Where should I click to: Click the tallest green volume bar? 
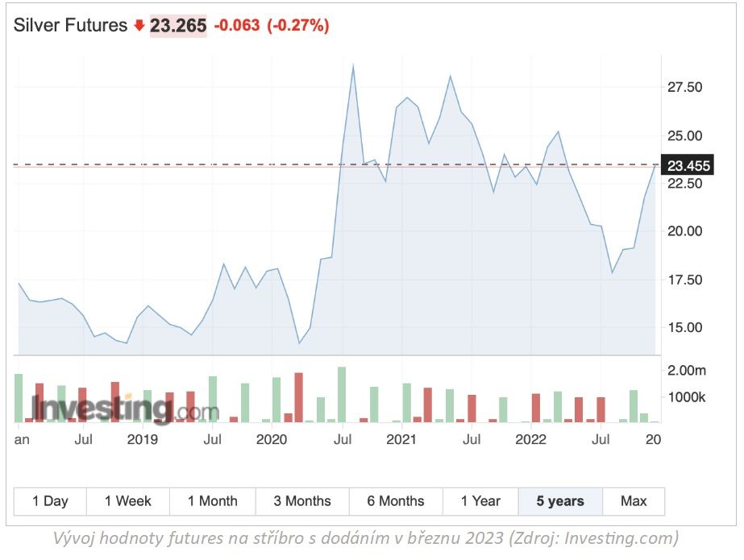click(x=342, y=394)
